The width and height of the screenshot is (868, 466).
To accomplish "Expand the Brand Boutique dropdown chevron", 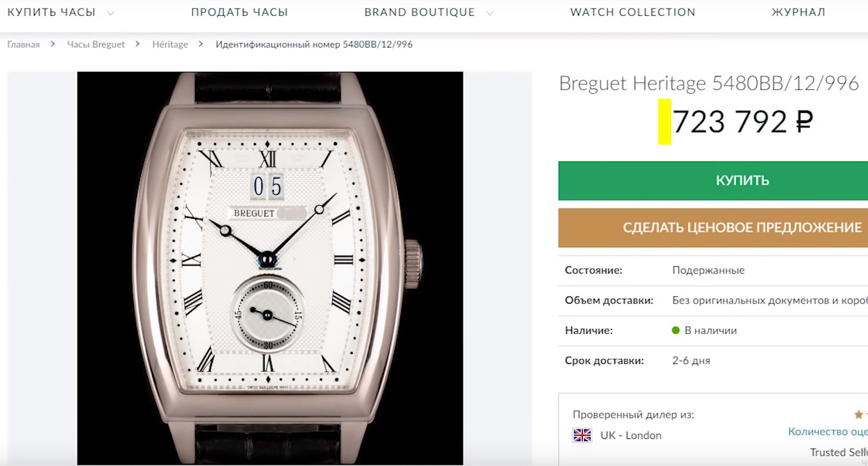I will point(490,12).
